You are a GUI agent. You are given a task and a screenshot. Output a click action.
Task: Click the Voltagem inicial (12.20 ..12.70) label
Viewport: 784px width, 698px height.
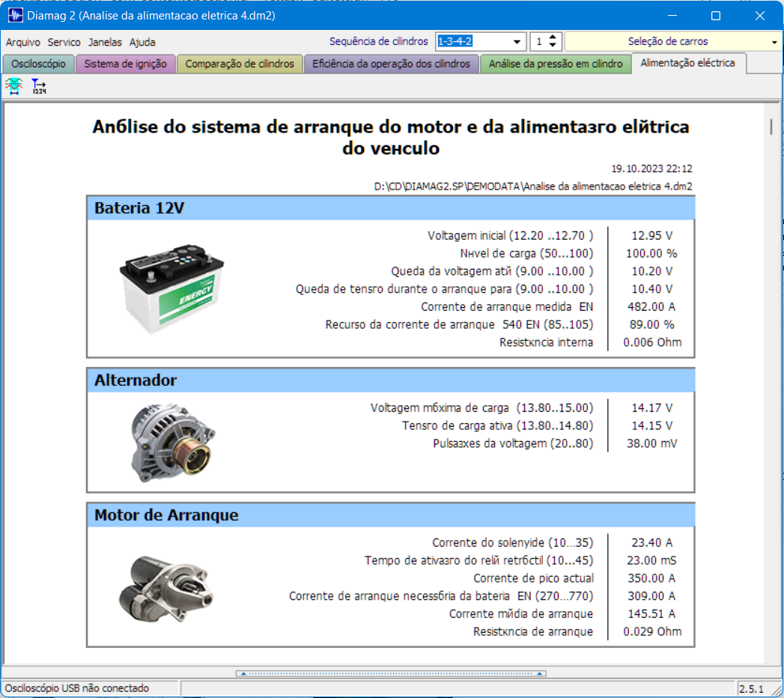pos(510,235)
